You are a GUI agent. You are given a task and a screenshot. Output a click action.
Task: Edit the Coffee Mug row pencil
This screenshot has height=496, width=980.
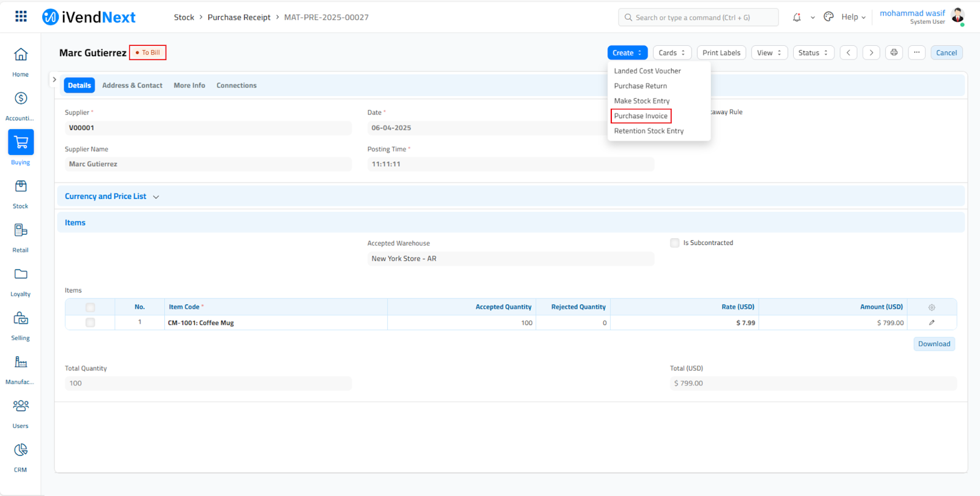coord(932,323)
